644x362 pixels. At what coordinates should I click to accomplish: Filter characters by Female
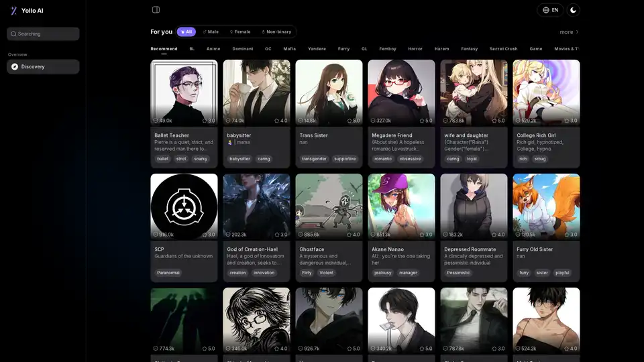239,32
